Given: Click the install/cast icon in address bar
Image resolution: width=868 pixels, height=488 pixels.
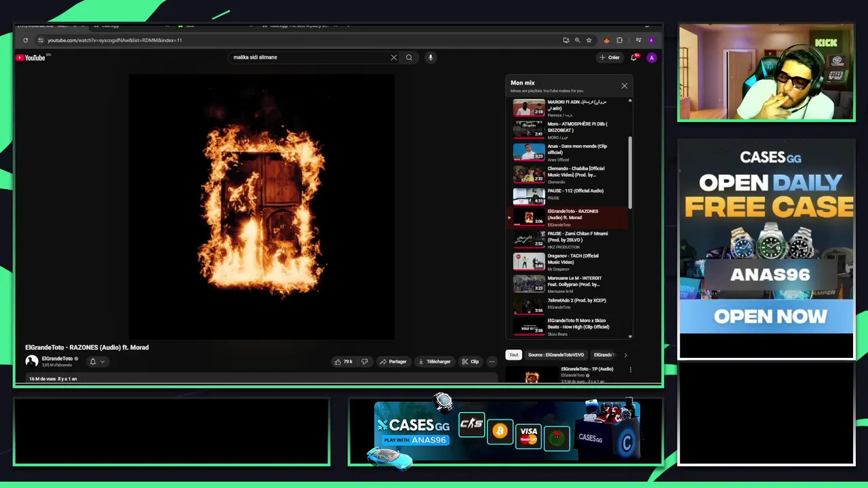Looking at the screenshot, I should (x=566, y=40).
